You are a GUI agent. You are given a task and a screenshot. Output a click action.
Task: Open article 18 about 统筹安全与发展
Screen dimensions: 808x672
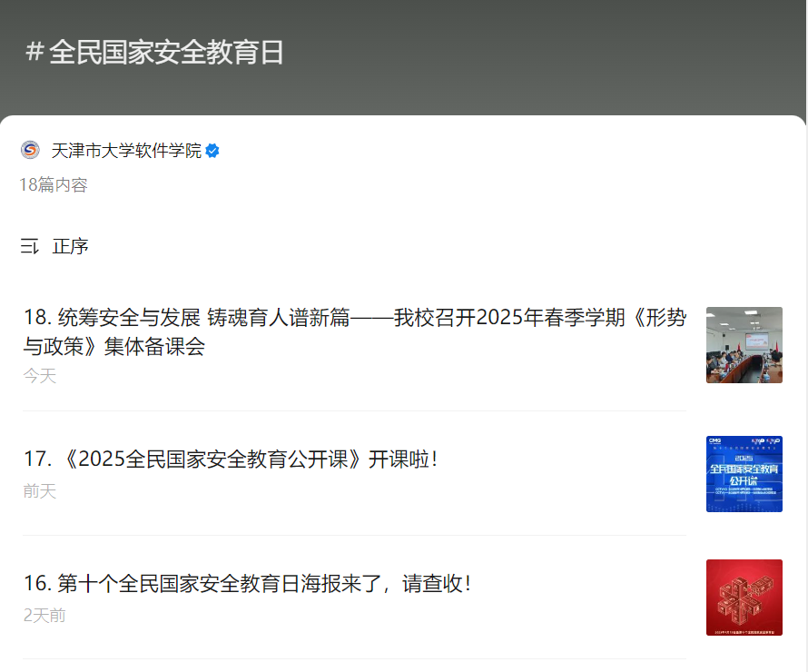(x=354, y=318)
